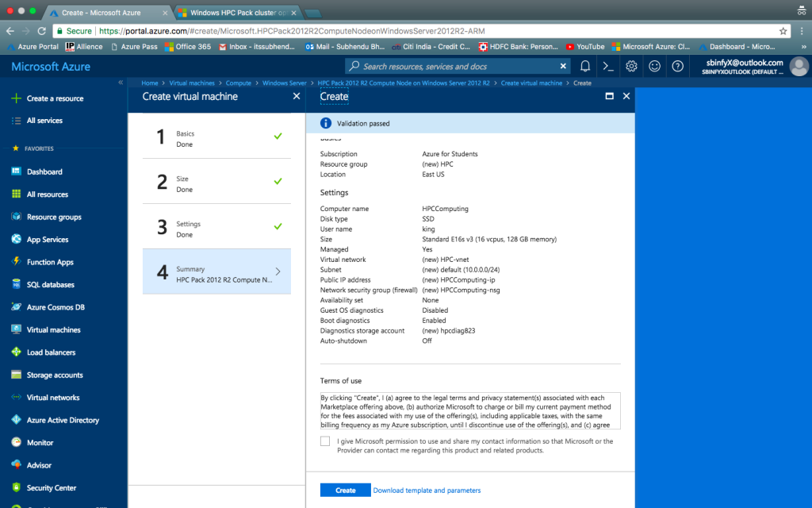Image resolution: width=812 pixels, height=508 pixels.
Task: Go to step 3 Settings
Action: coord(216,226)
